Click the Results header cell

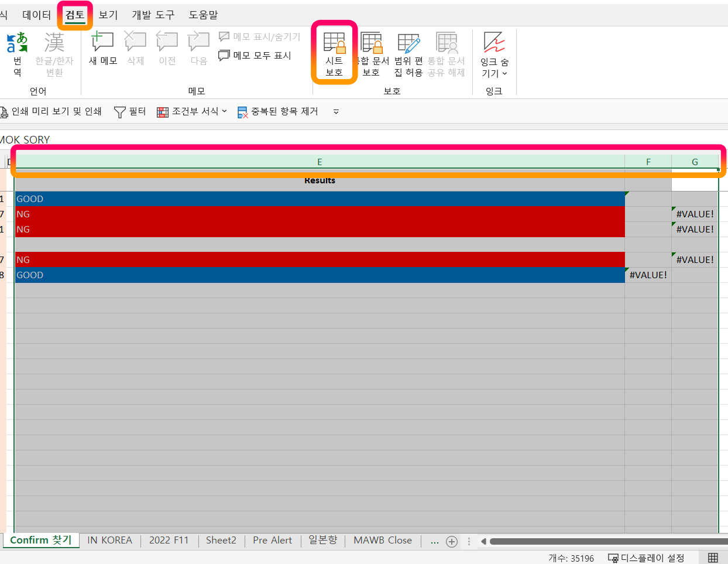[x=320, y=180]
